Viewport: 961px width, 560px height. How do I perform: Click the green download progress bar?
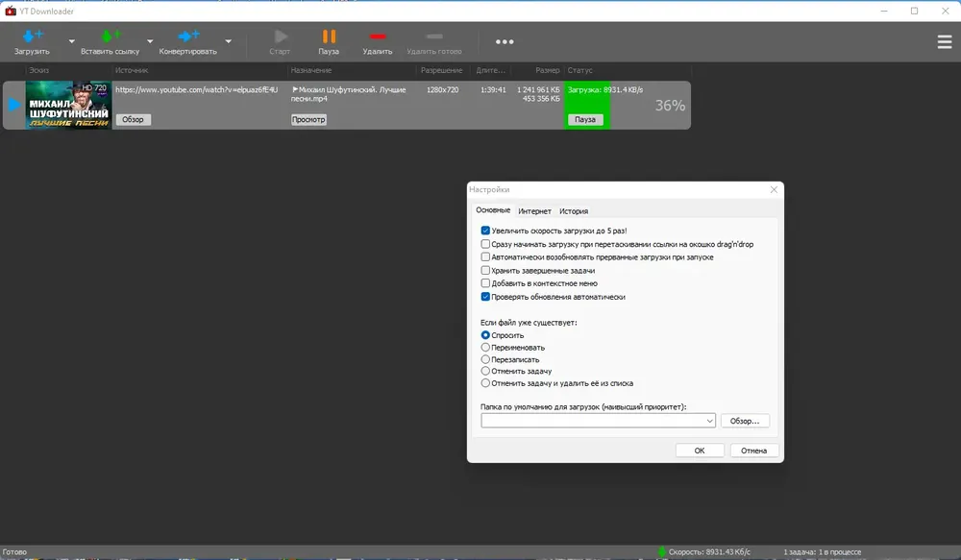coord(586,105)
